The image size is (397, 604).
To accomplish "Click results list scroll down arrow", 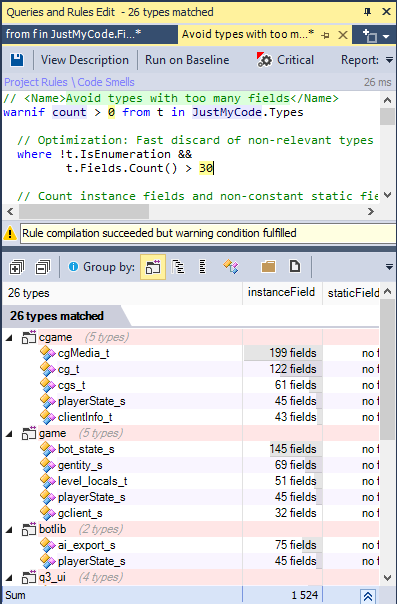I will click(388, 578).
